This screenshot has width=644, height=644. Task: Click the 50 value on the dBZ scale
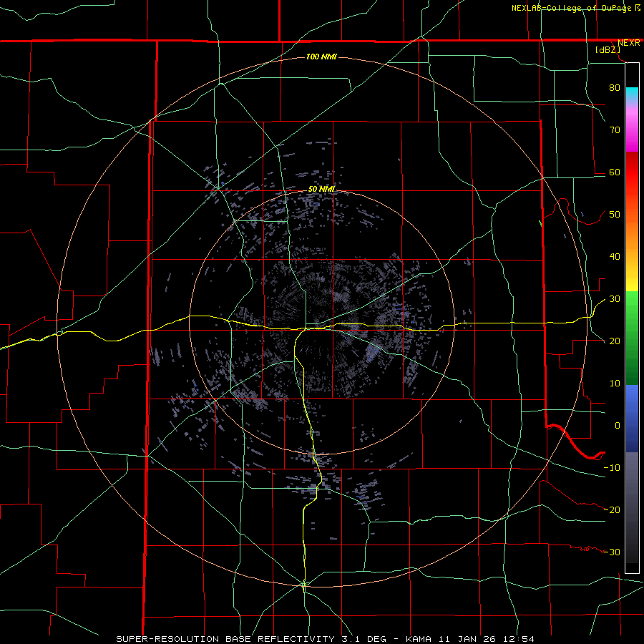click(615, 215)
